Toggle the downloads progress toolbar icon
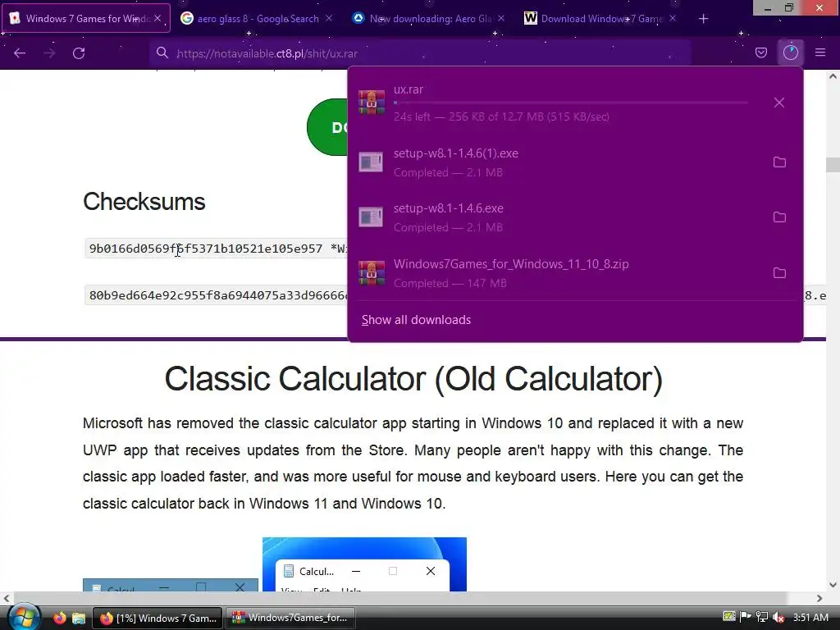Screen dimensions: 840x630 (791, 52)
